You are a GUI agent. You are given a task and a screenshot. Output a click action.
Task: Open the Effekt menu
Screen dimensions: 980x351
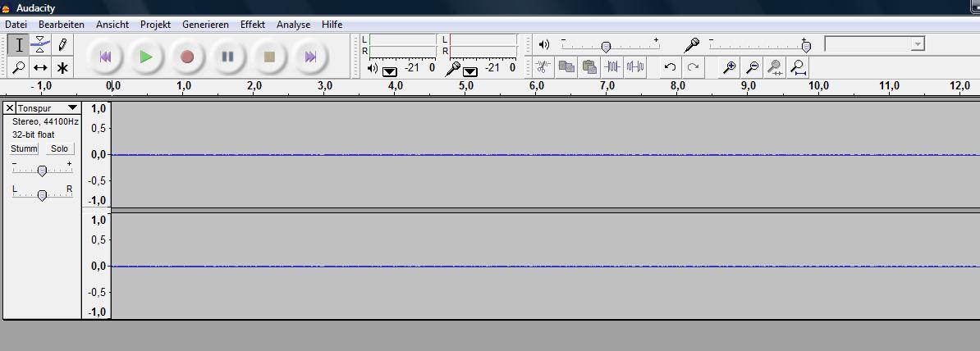coord(253,25)
